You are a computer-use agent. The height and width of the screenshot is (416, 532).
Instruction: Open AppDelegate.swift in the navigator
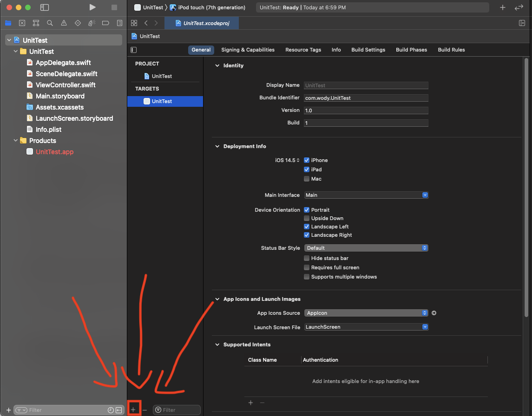coord(63,62)
